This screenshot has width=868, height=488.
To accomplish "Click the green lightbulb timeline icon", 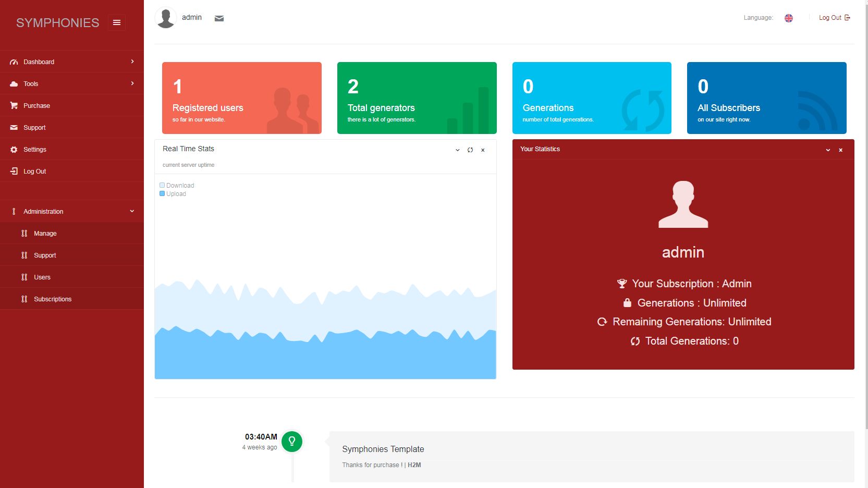I will tap(292, 441).
